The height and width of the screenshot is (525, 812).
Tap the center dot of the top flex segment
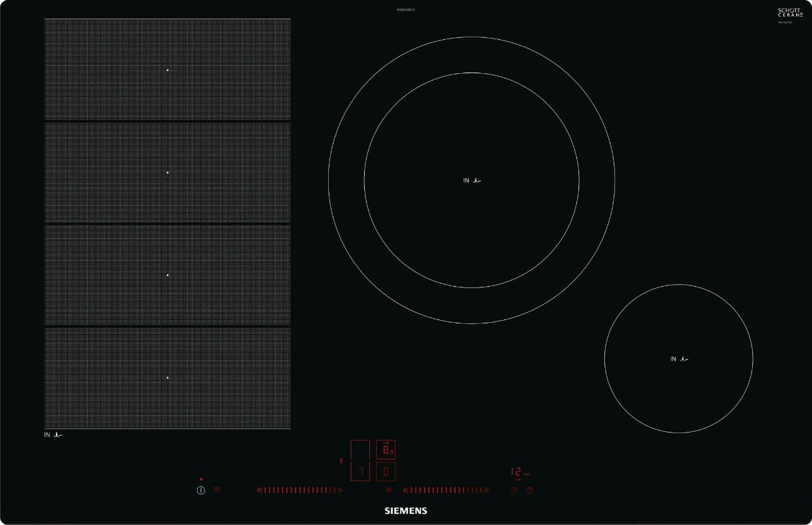click(x=168, y=70)
